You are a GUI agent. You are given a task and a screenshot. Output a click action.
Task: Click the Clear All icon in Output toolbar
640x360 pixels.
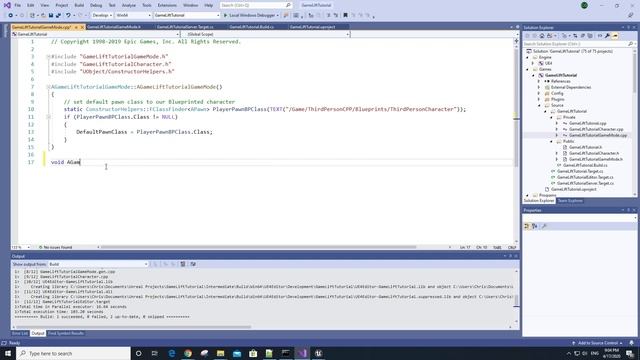point(183,264)
